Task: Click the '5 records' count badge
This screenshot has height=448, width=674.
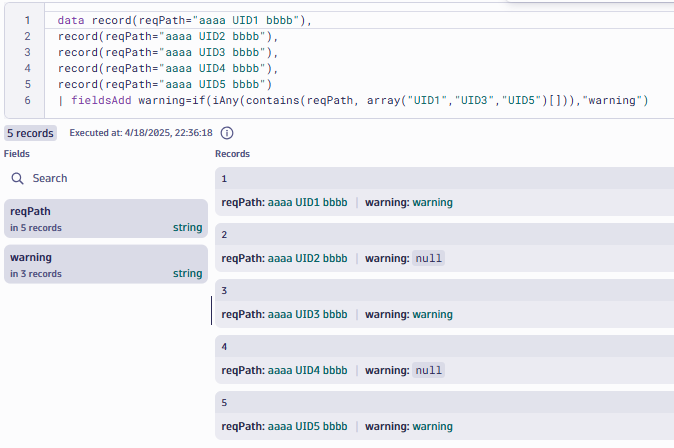Action: tap(30, 133)
